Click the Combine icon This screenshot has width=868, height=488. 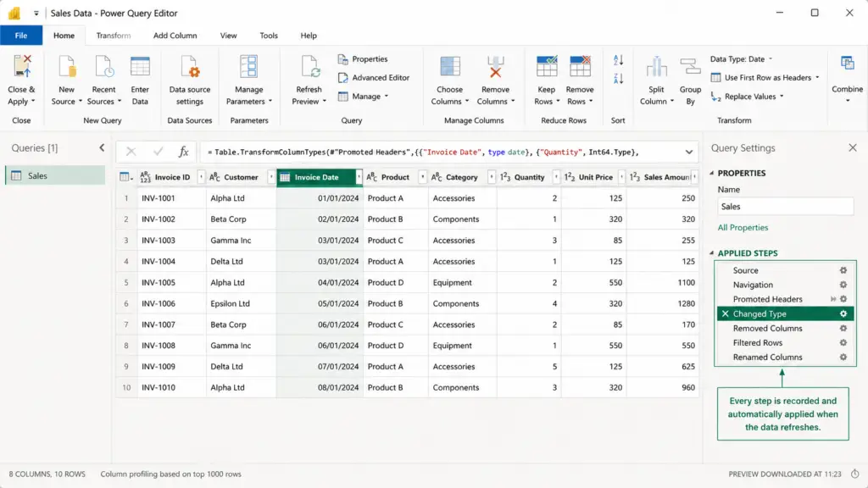(x=848, y=63)
